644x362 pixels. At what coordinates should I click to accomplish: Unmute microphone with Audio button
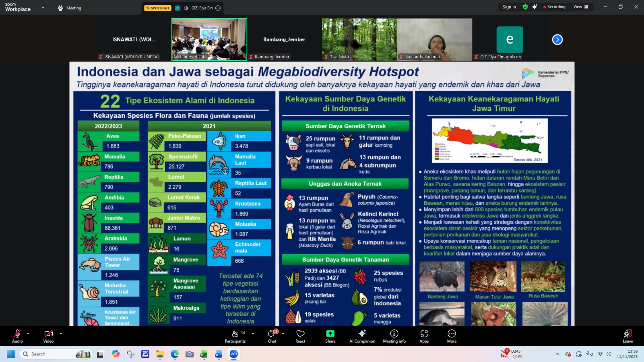17,336
